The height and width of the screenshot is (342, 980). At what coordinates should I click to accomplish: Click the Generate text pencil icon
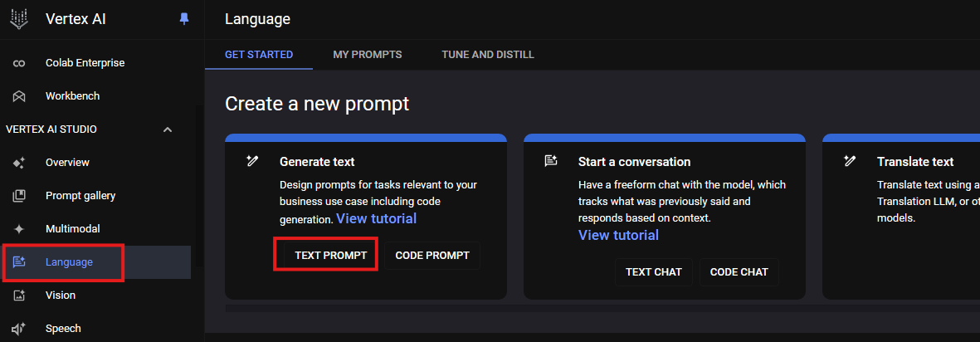click(252, 162)
